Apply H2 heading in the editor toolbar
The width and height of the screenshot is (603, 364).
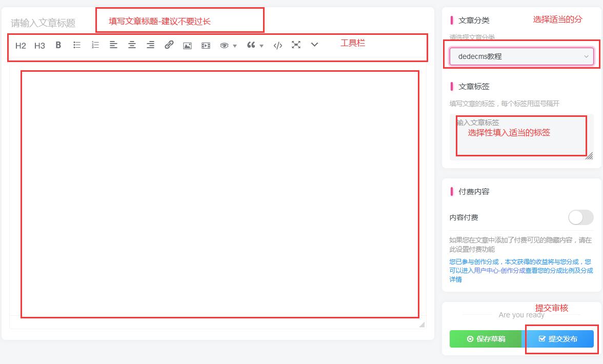click(21, 45)
